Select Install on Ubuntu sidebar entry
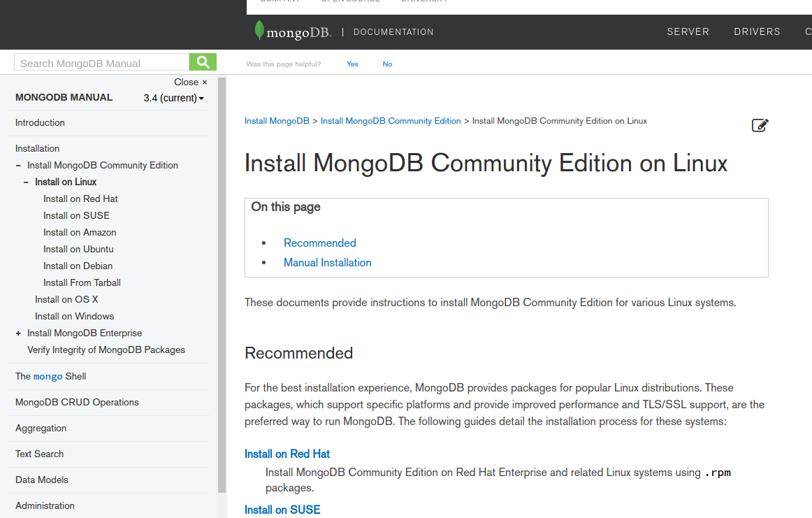The image size is (812, 518). 78,249
